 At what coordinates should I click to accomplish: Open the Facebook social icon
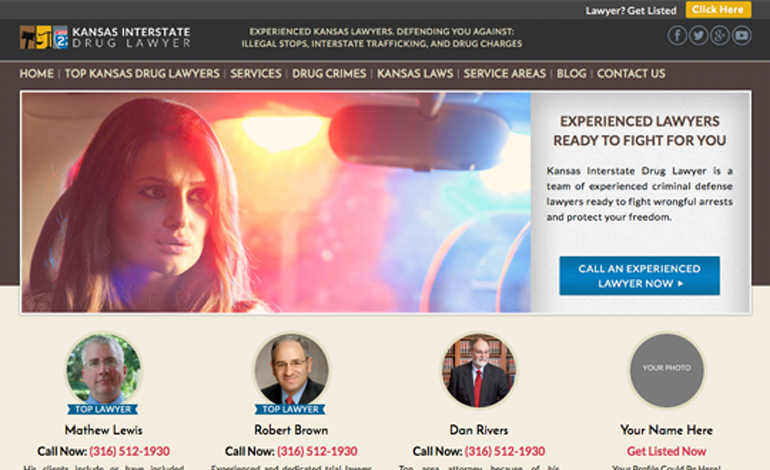tap(677, 36)
